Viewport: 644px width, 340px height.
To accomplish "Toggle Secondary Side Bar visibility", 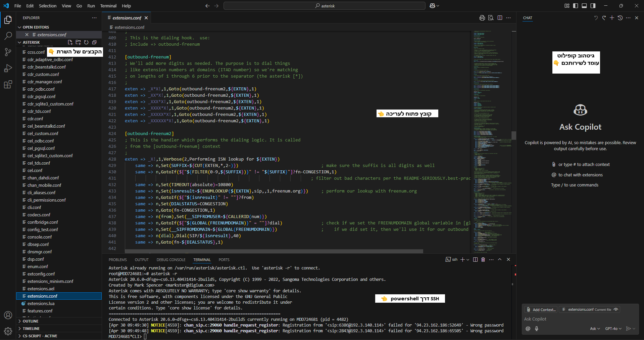I will pyautogui.click(x=593, y=6).
